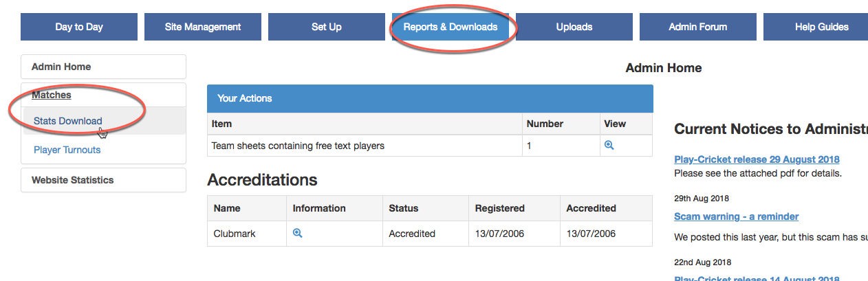View team sheets with the magnifier icon
The image size is (868, 281).
609,146
